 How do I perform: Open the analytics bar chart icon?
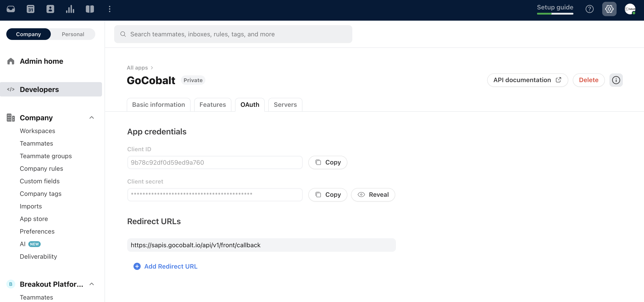click(x=70, y=9)
